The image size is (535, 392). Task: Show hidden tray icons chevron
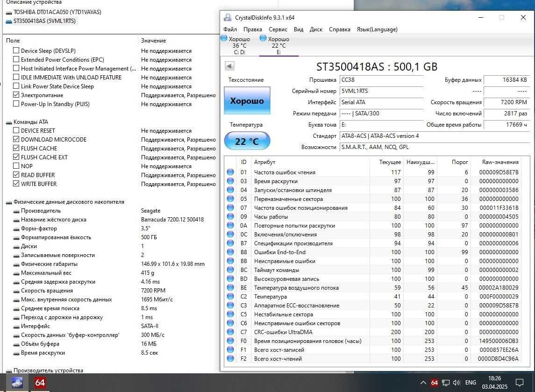coord(423,383)
